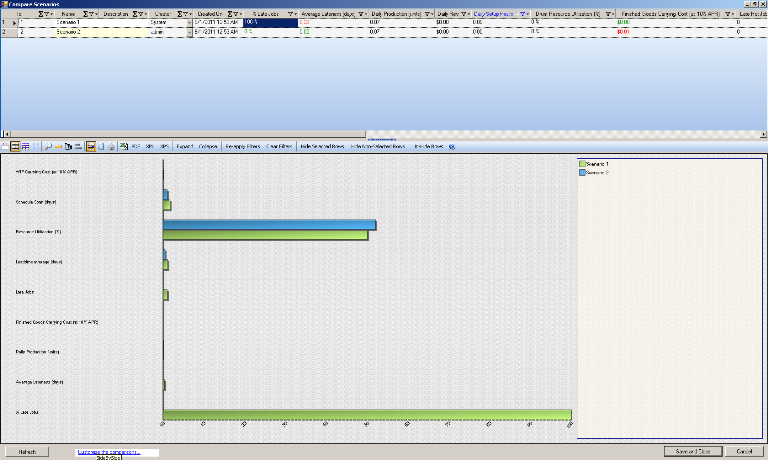The height and width of the screenshot is (460, 768).
Task: Open the filter dropdown for % Late Jobs
Action: coord(291,14)
